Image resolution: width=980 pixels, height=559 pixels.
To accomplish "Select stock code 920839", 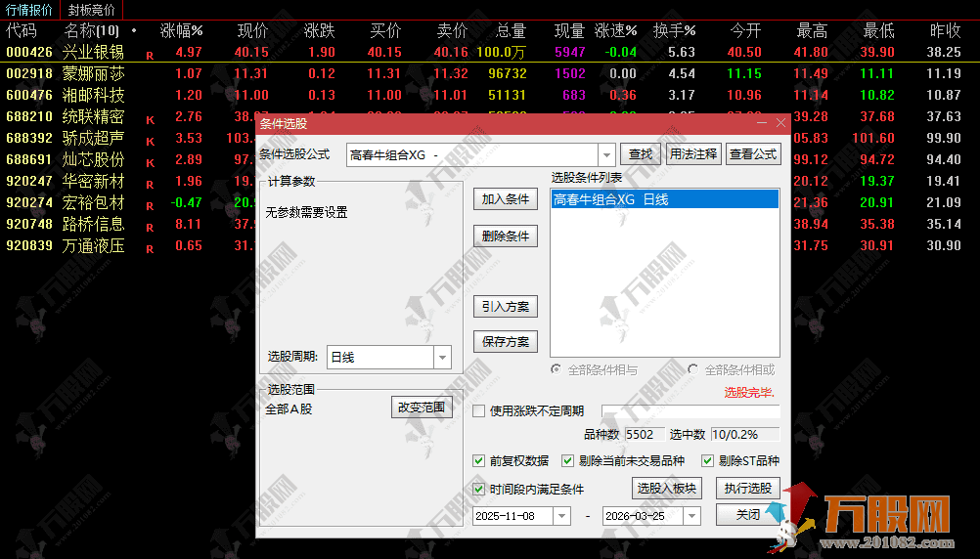I will click(x=29, y=245).
